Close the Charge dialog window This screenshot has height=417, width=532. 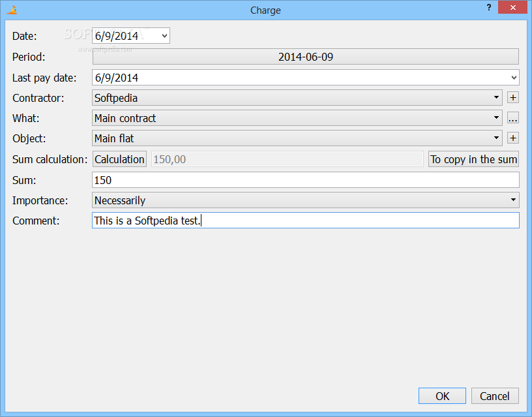click(512, 7)
